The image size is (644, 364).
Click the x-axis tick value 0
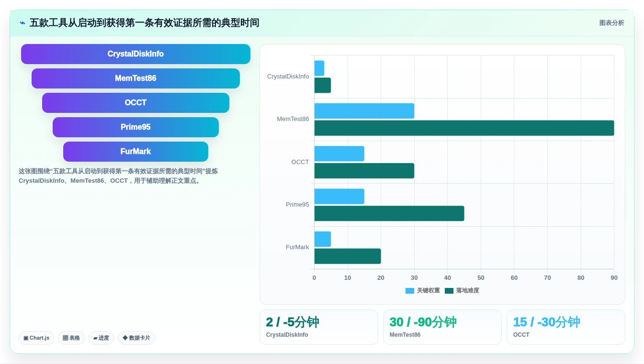coord(314,278)
